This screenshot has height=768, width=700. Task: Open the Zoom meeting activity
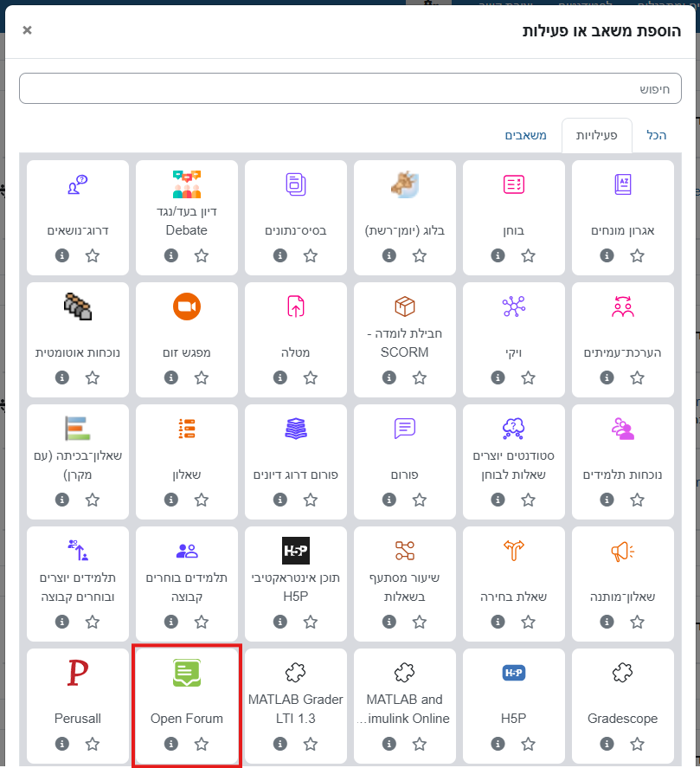pos(186,306)
